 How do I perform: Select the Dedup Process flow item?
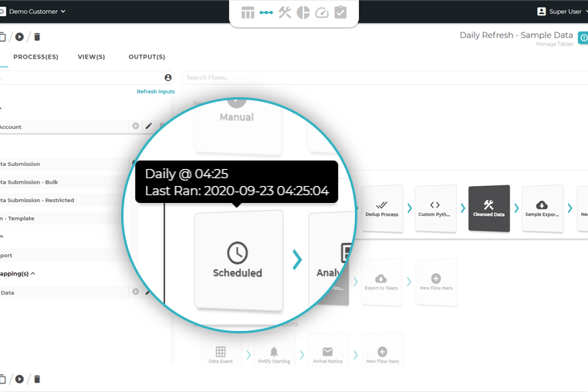(x=382, y=208)
